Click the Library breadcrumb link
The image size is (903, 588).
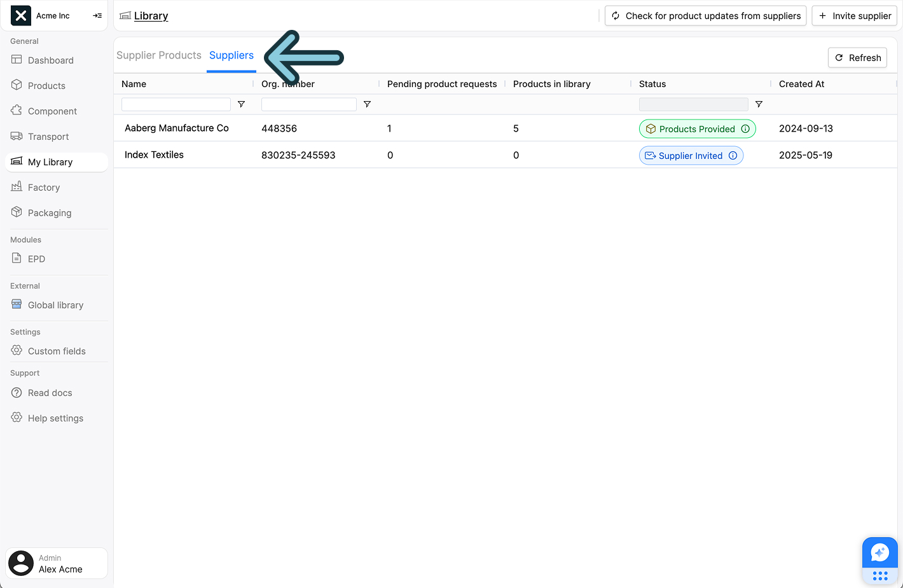tap(151, 16)
